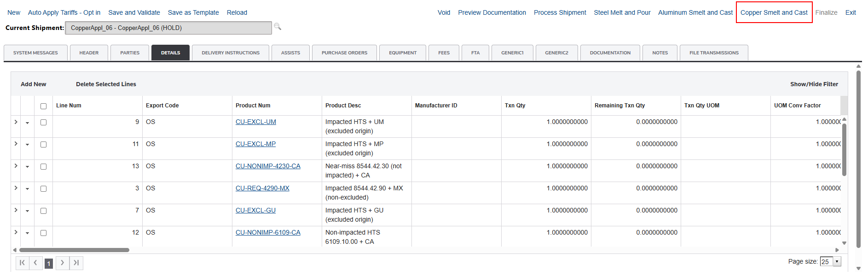Click page number 1 in pager

[49, 263]
